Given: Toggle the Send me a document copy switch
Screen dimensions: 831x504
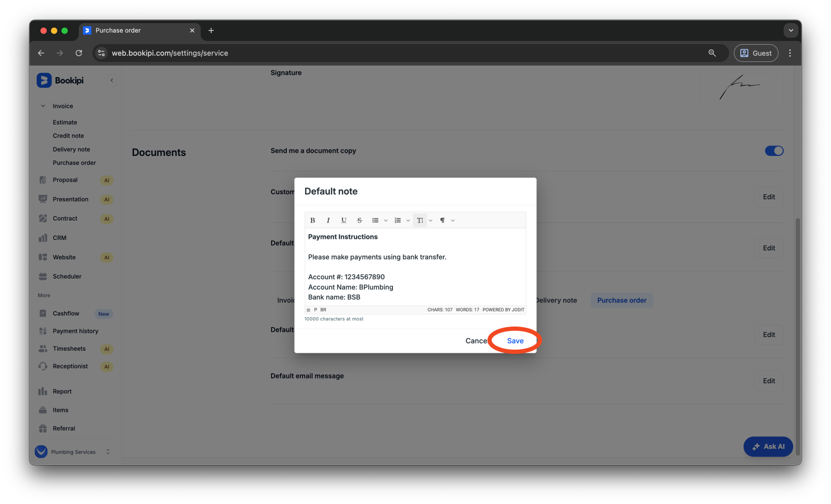Looking at the screenshot, I should (x=774, y=151).
